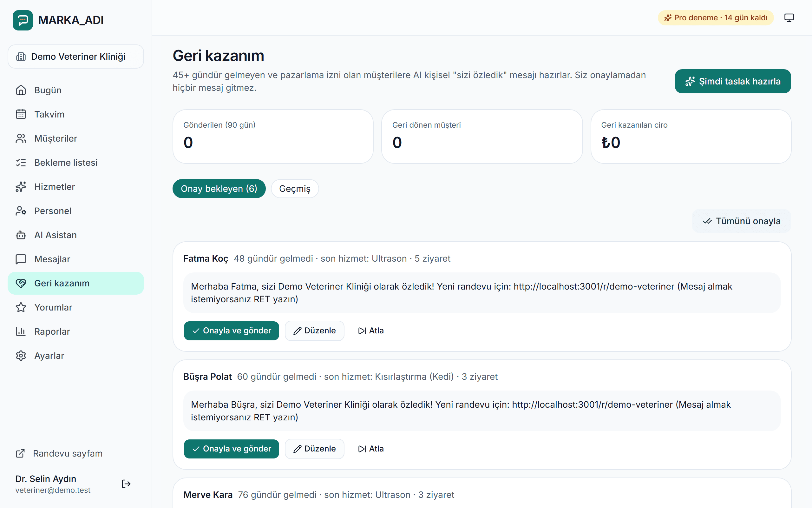Select the Onay bekleyen (6) tab

219,189
